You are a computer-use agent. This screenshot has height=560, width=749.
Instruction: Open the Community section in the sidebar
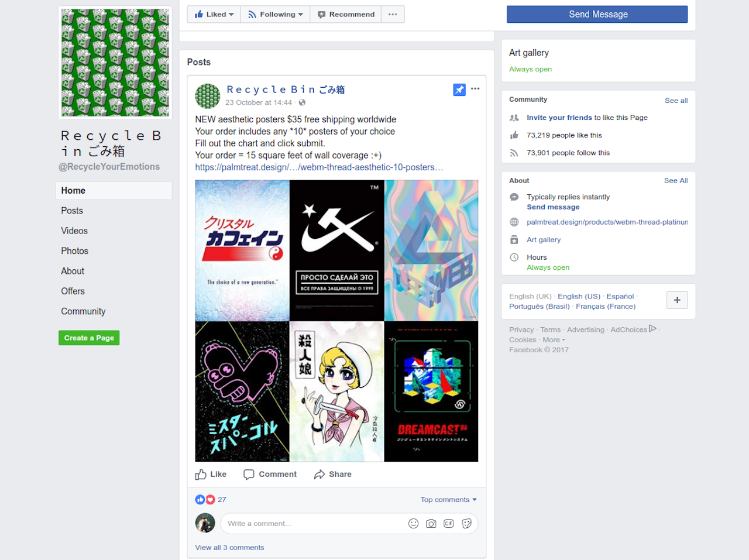[x=83, y=311]
